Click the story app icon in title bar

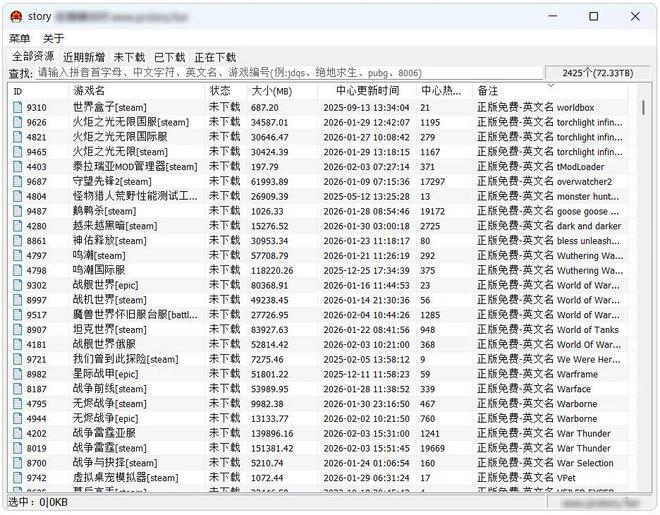tap(16, 17)
